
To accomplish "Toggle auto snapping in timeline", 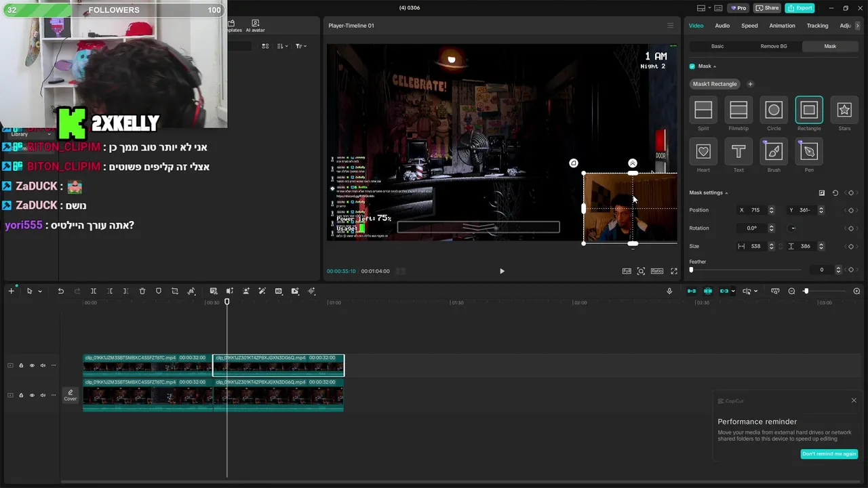I will point(708,291).
